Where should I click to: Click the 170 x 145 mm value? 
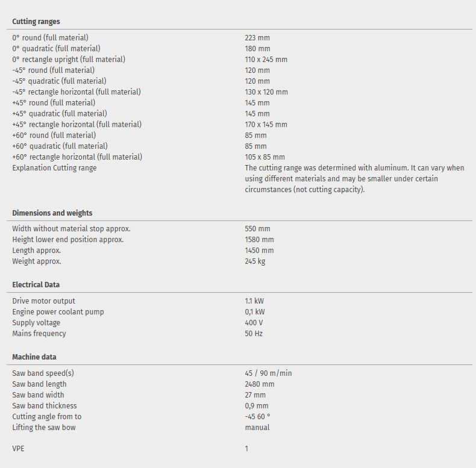point(266,125)
